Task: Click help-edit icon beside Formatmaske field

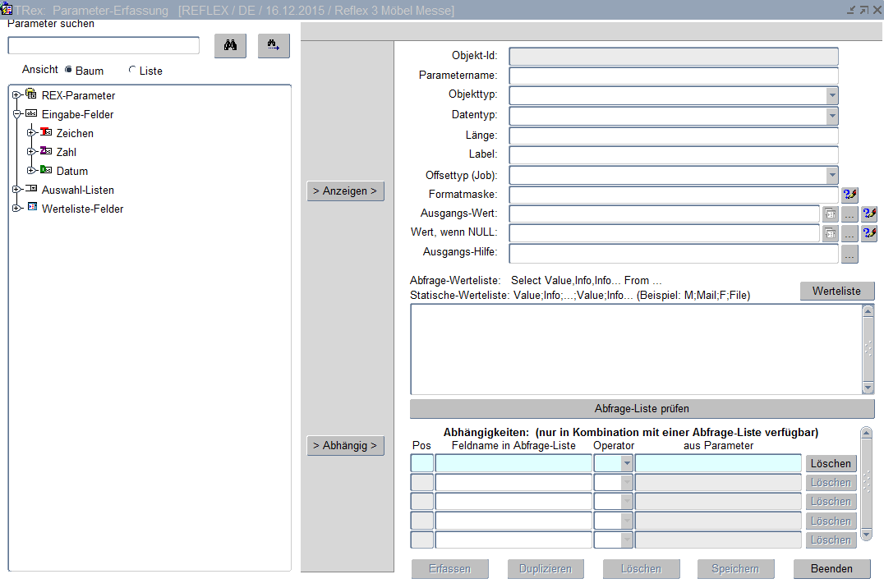Action: pos(850,195)
